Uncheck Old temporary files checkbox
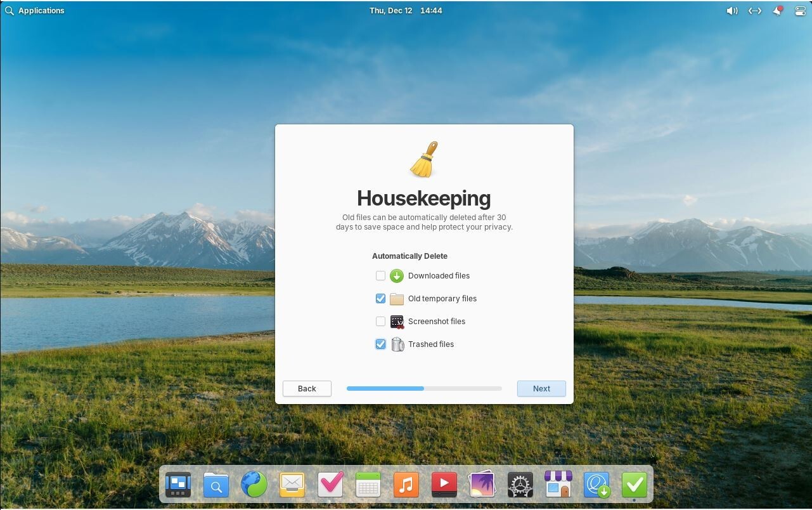812x510 pixels. pyautogui.click(x=380, y=299)
